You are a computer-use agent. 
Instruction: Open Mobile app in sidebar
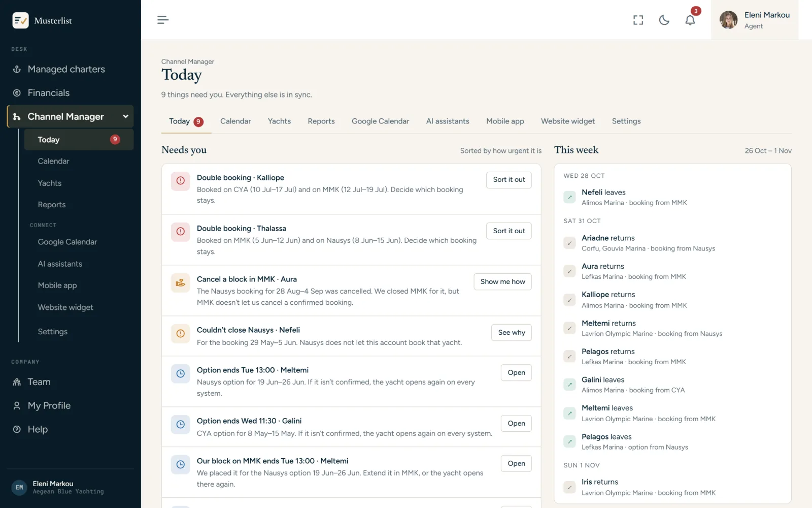coord(57,285)
